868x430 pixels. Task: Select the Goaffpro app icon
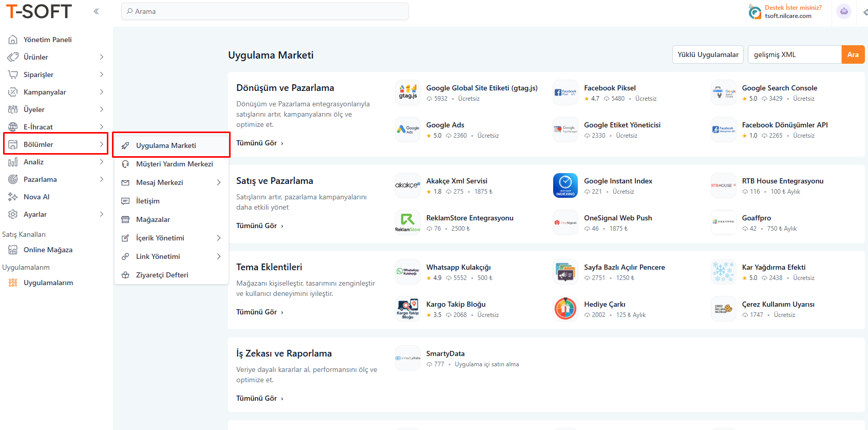pos(724,222)
